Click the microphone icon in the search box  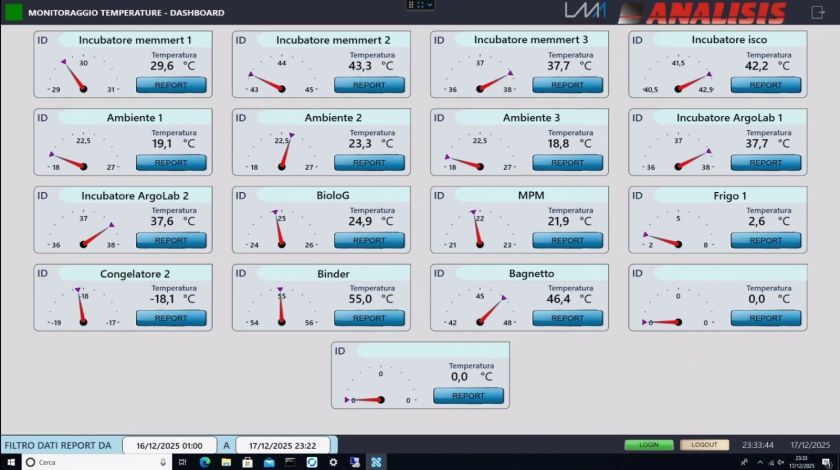click(x=162, y=462)
